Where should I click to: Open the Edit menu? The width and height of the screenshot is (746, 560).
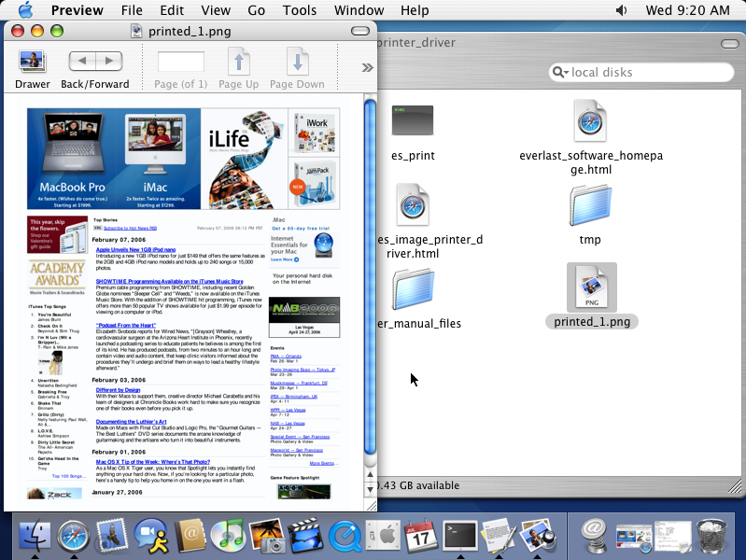point(172,10)
